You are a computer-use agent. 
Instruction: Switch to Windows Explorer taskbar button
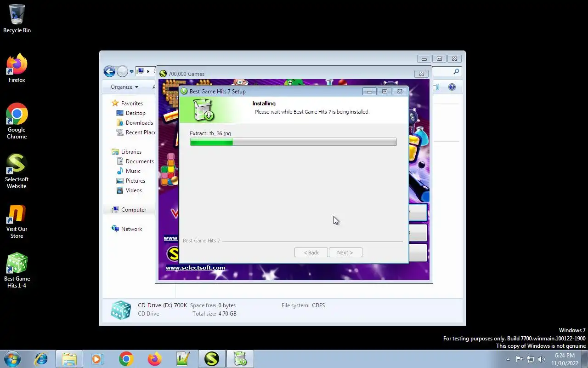click(x=69, y=359)
